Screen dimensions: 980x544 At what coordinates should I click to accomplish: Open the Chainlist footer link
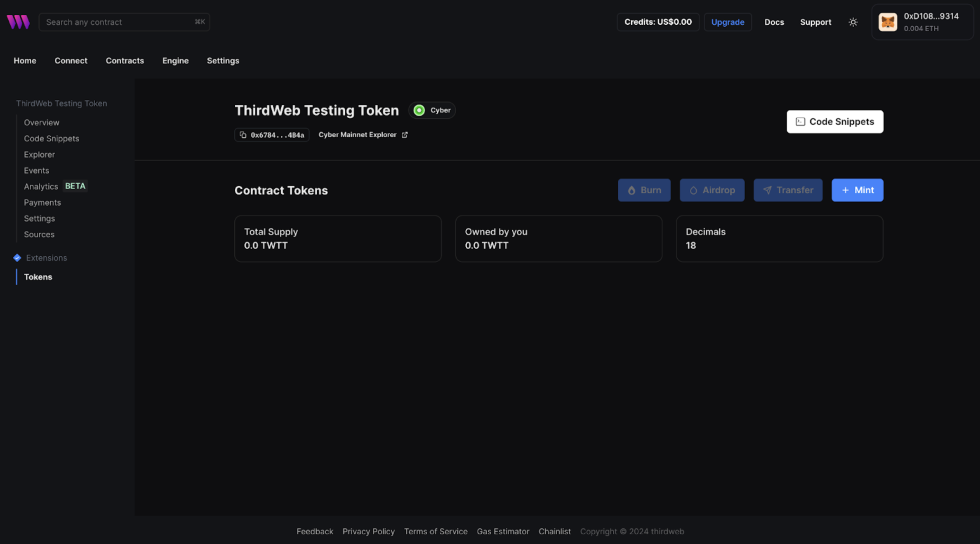pos(554,531)
